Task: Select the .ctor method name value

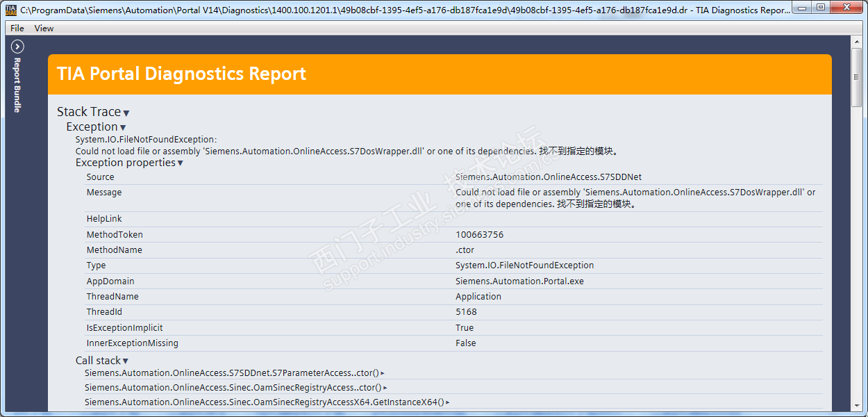Action: 465,250
